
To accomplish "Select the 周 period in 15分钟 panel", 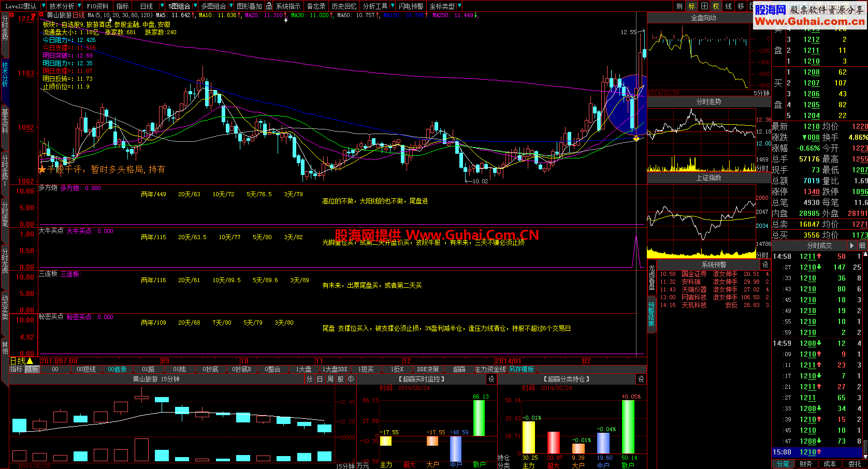I will [x=330, y=379].
